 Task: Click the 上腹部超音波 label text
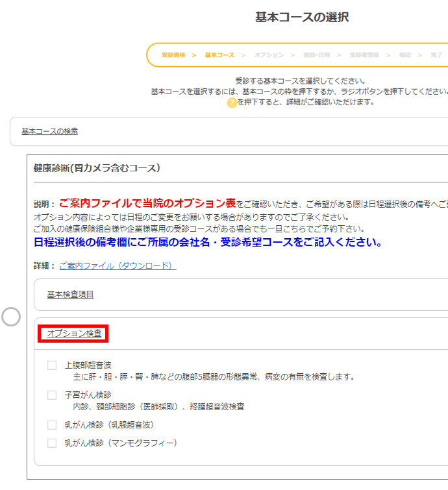88,365
